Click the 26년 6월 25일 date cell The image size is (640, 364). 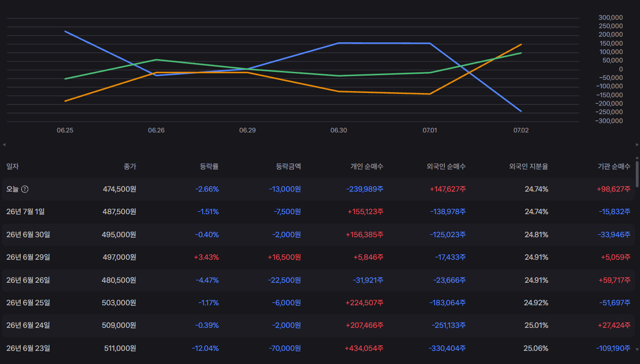[x=28, y=303]
